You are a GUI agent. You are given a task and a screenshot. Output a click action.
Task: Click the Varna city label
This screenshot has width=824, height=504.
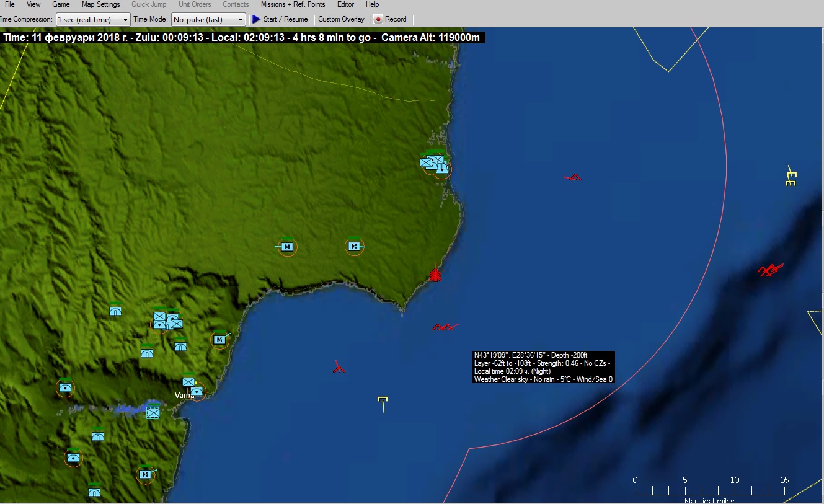184,396
